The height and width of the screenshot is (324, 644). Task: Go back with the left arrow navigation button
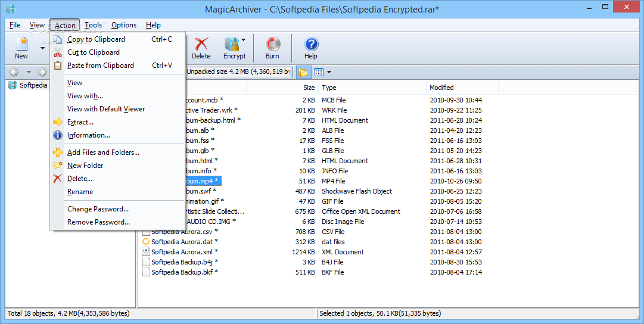(x=14, y=72)
